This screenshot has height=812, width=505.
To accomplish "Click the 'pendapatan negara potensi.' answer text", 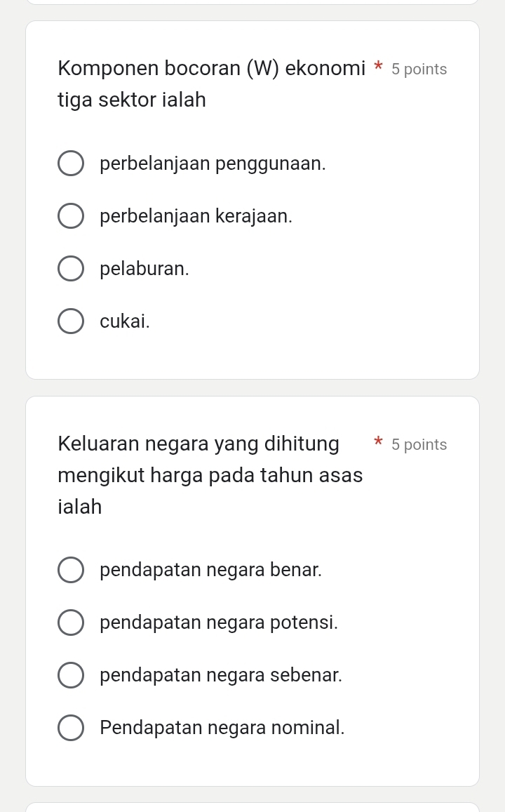I will [219, 623].
